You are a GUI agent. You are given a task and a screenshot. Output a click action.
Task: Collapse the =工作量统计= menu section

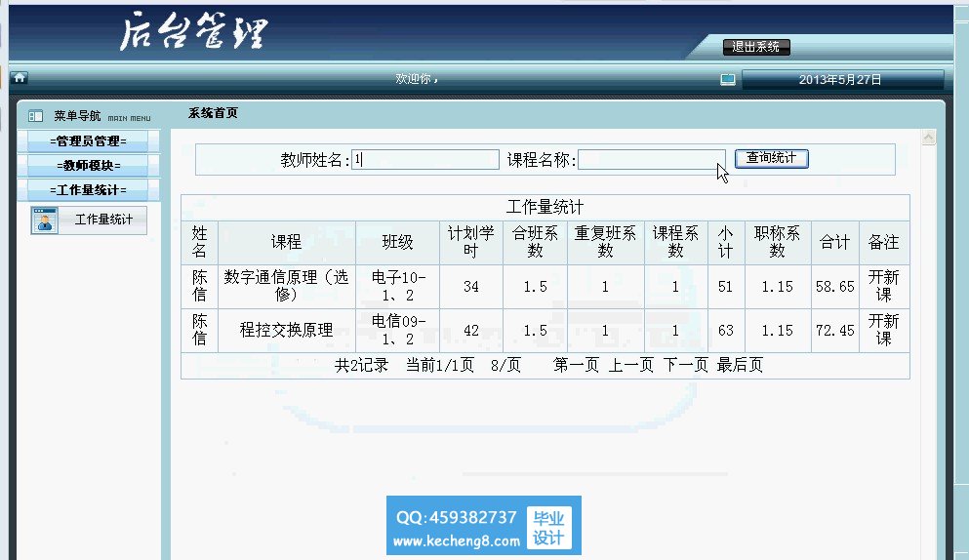(88, 190)
